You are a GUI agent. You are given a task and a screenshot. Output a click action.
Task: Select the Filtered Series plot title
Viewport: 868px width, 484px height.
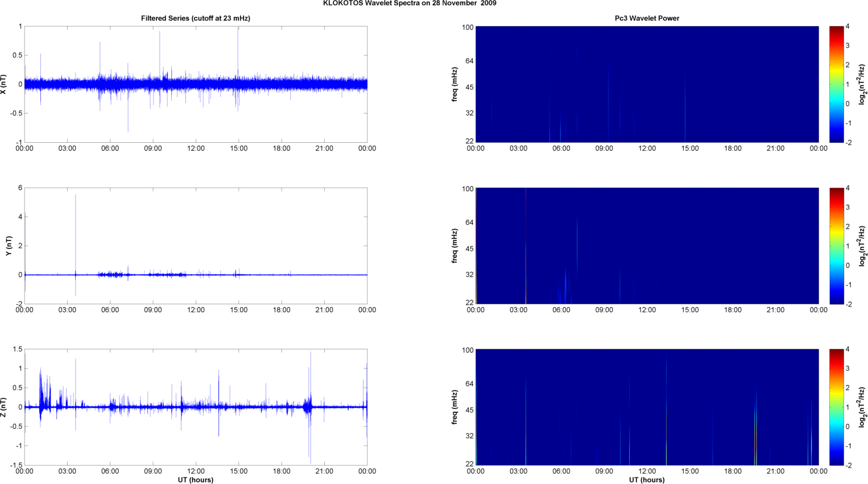pyautogui.click(x=195, y=18)
